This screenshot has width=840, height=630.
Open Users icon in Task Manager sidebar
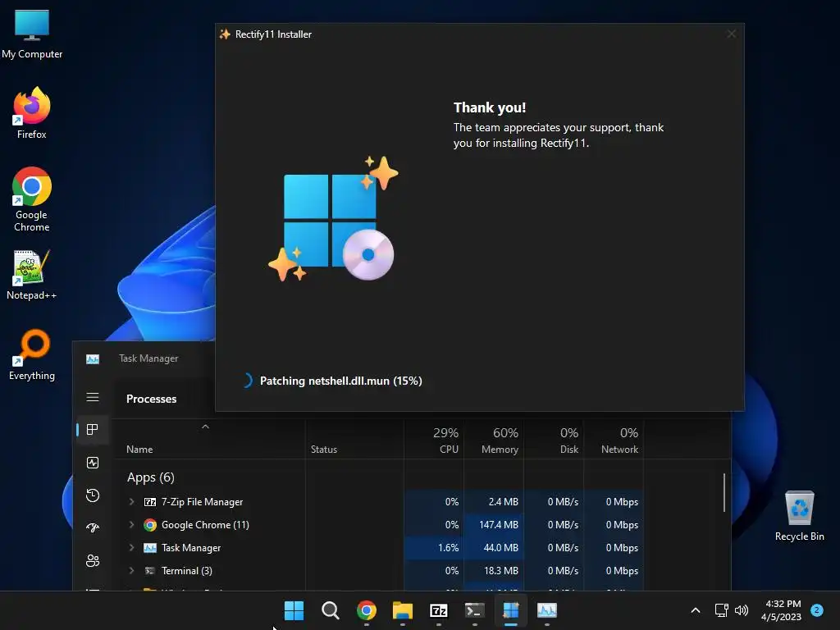click(x=93, y=560)
